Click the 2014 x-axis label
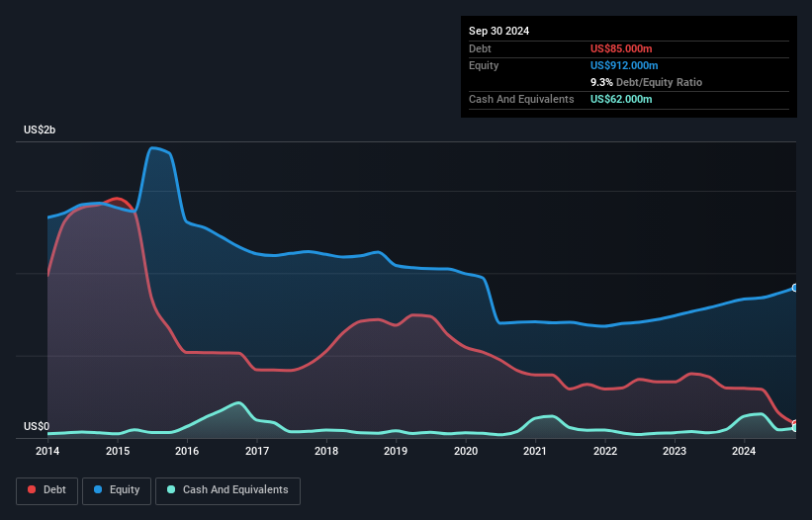This screenshot has height=520, width=812. [x=47, y=451]
